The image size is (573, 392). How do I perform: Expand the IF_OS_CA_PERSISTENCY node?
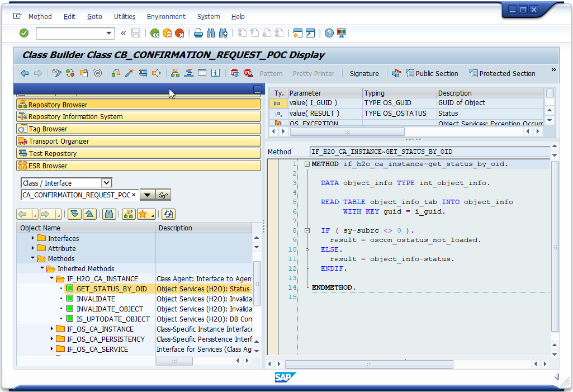[52, 339]
